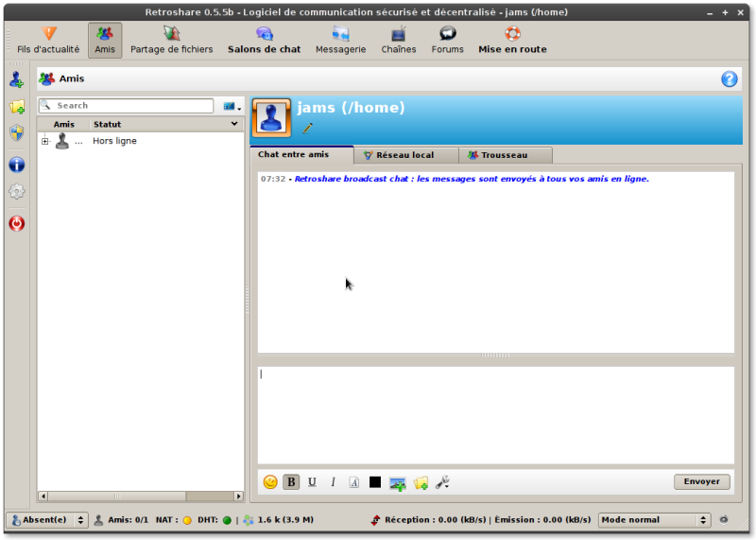Click the Envoyer button

(701, 481)
